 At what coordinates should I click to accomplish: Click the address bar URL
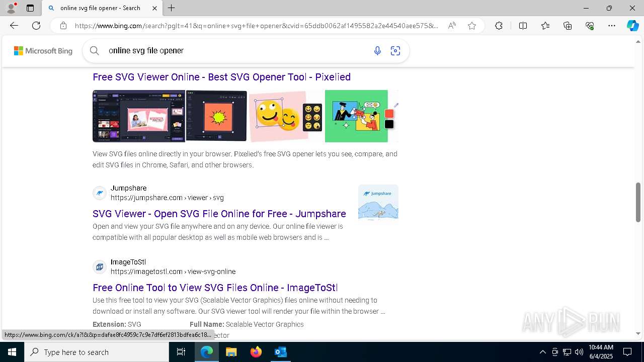pyautogui.click(x=257, y=26)
